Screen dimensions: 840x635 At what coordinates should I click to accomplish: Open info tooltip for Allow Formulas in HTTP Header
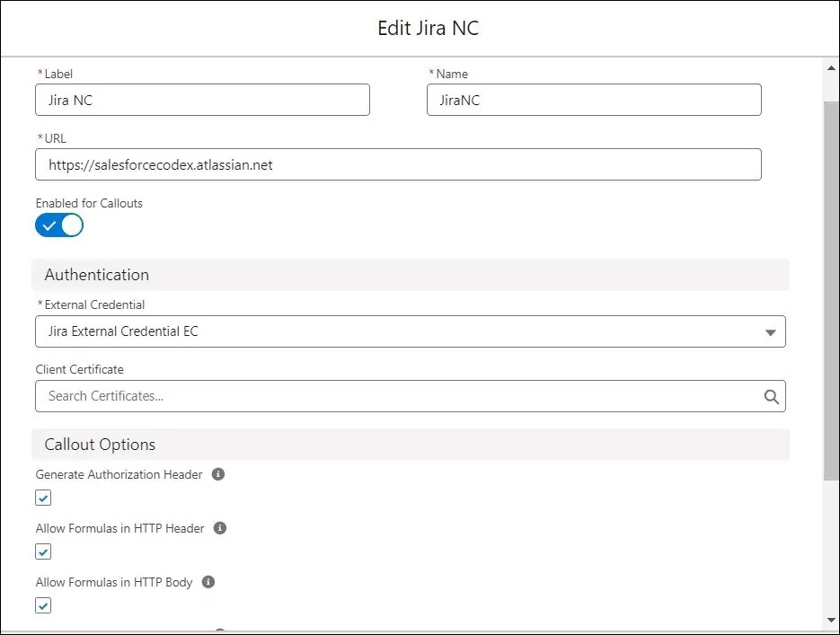click(219, 528)
